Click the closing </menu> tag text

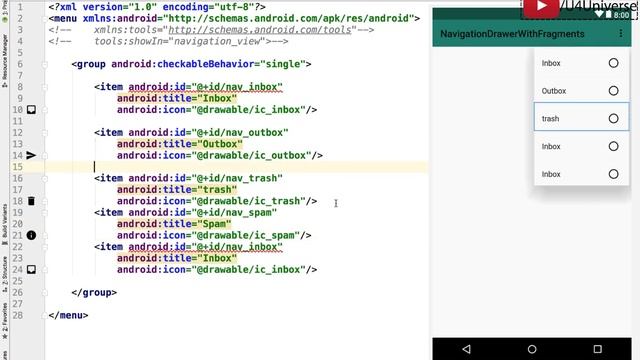[x=68, y=316]
